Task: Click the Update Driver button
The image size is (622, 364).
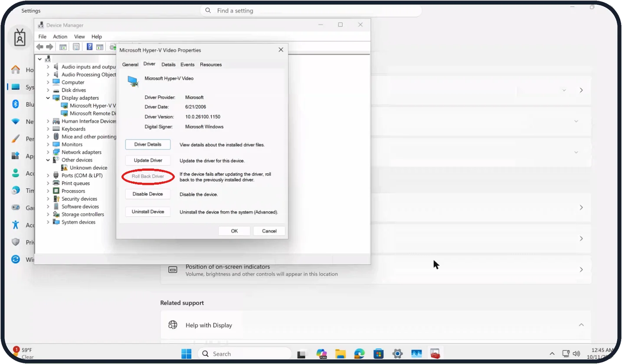Action: coord(148,160)
